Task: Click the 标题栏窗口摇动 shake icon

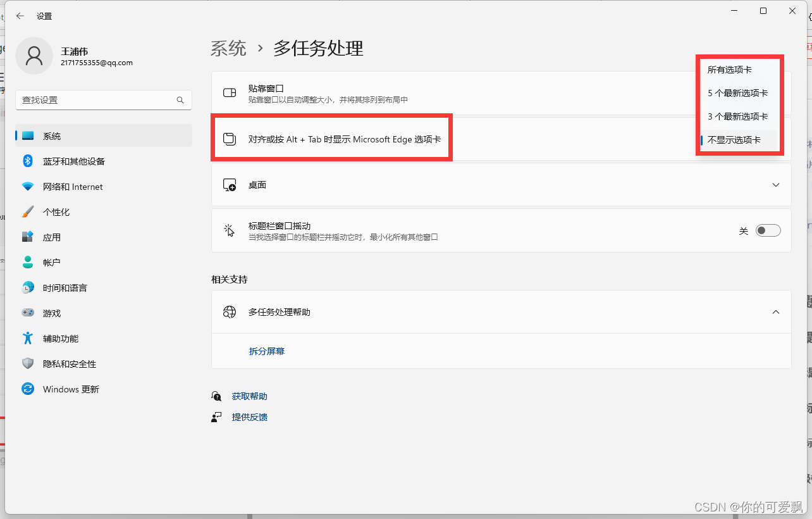Action: [230, 230]
